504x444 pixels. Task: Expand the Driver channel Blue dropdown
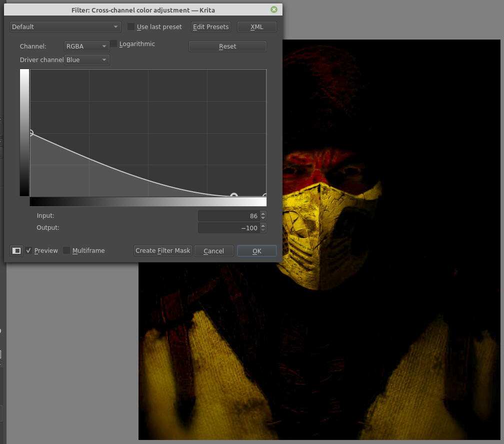(x=87, y=60)
